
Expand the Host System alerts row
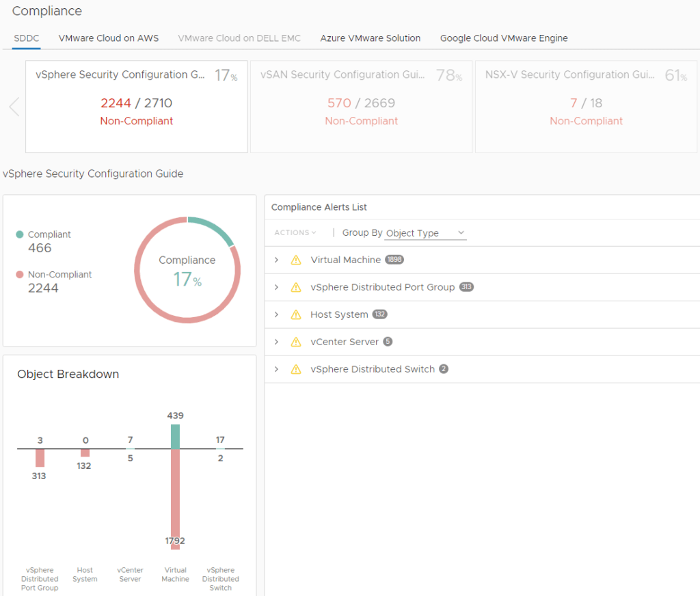point(276,314)
